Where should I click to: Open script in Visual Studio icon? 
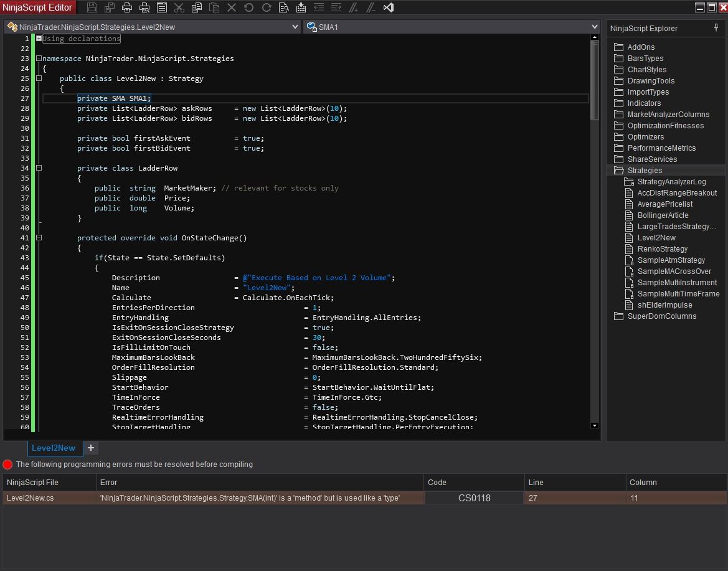coord(389,7)
